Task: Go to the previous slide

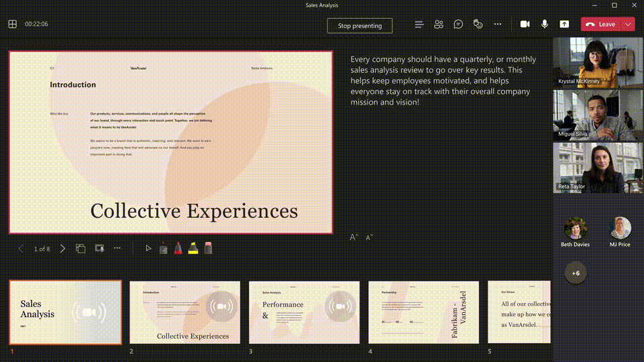Action: click(21, 248)
